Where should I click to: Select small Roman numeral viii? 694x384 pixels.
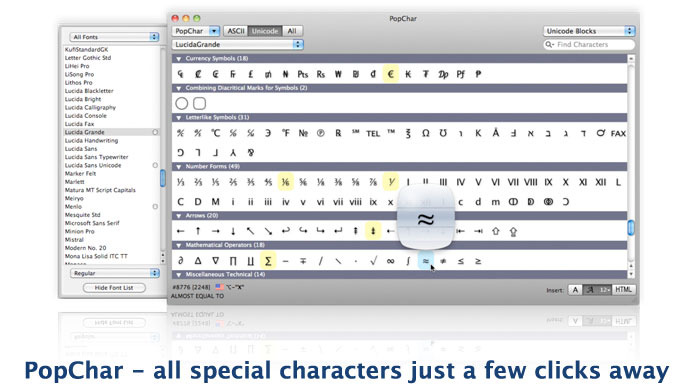pyautogui.click(x=355, y=202)
